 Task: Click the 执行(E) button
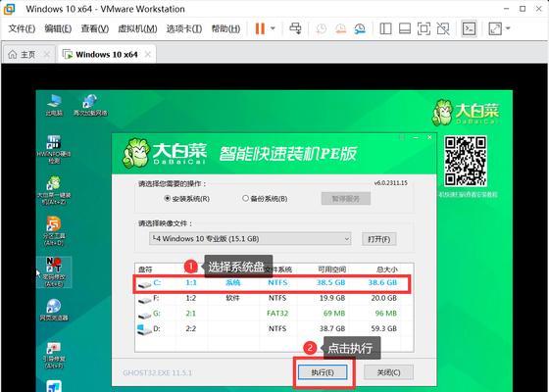pyautogui.click(x=323, y=372)
